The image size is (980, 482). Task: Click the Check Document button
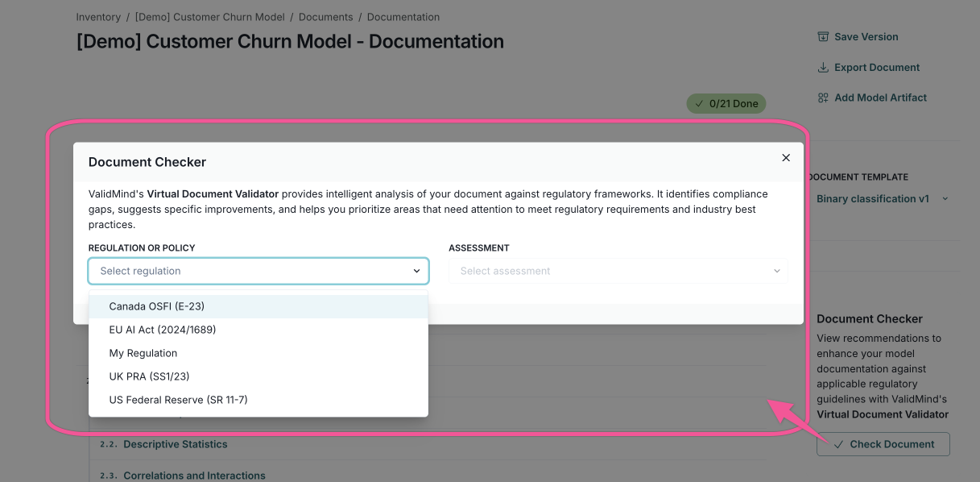click(x=883, y=444)
